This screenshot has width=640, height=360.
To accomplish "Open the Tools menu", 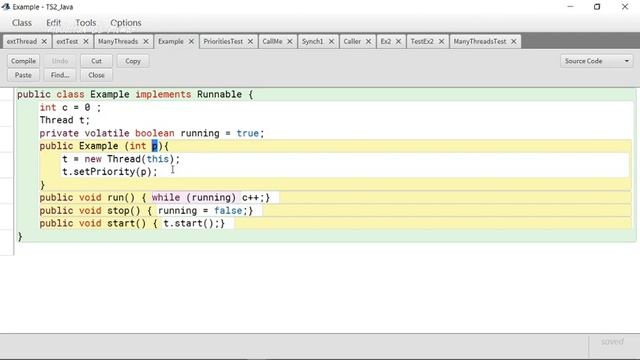I will (86, 23).
